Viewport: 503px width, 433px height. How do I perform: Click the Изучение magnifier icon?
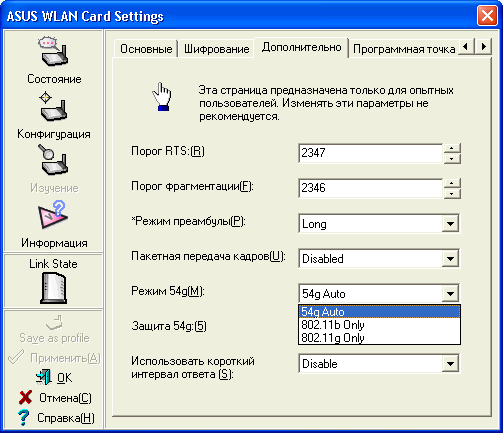tap(53, 160)
